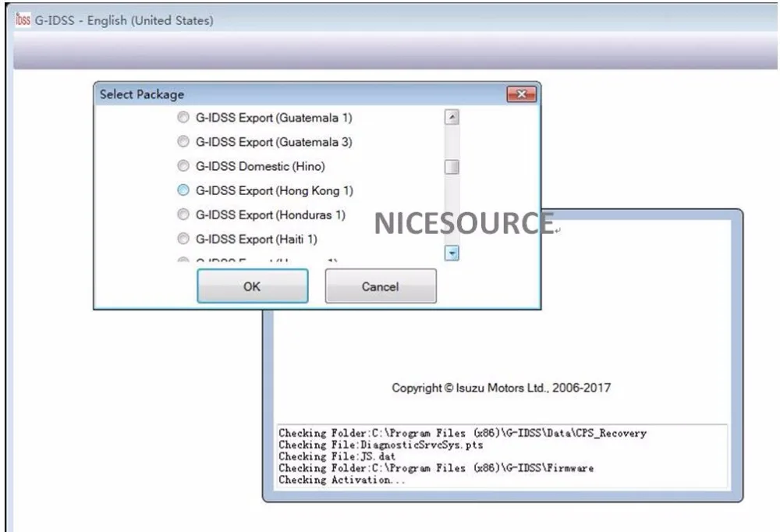Click the package list scroll down arrow
The width and height of the screenshot is (780, 532).
click(452, 254)
